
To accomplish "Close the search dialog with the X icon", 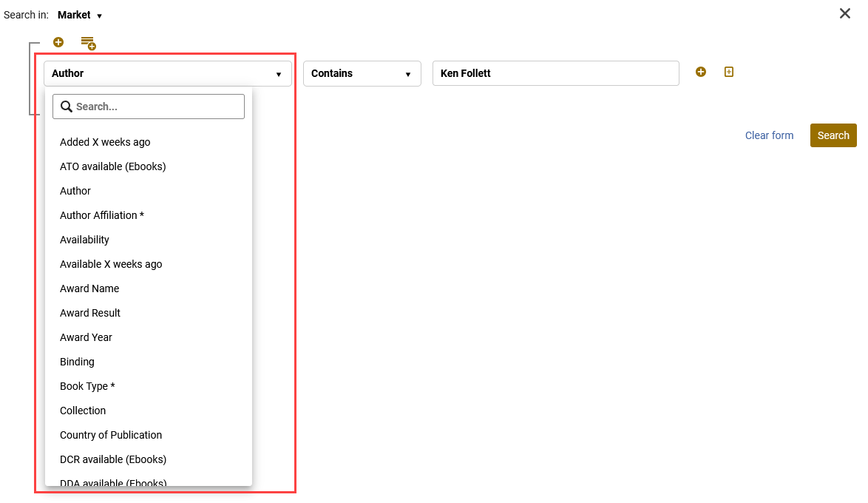I will click(844, 13).
